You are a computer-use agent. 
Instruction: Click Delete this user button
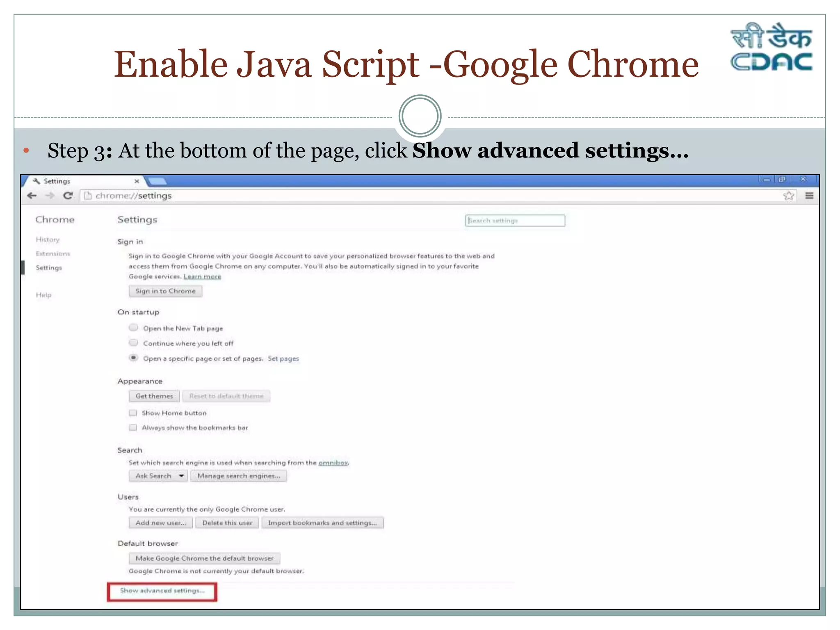pyautogui.click(x=227, y=523)
